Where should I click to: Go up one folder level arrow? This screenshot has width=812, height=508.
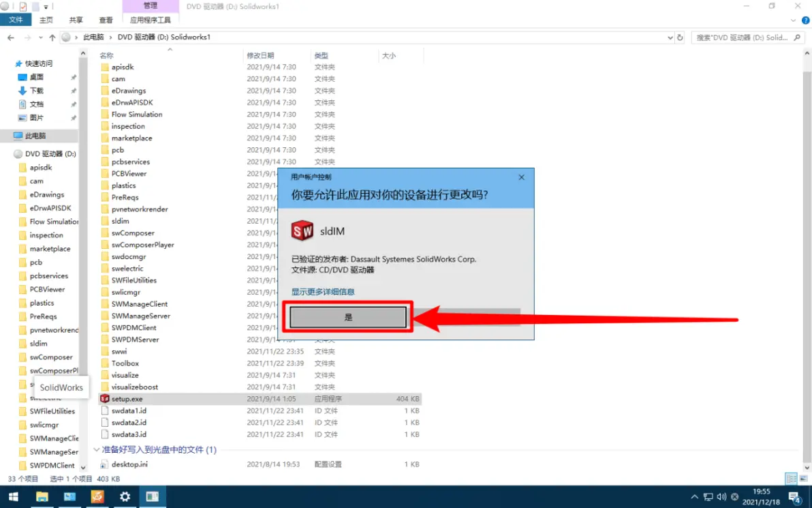(52, 38)
